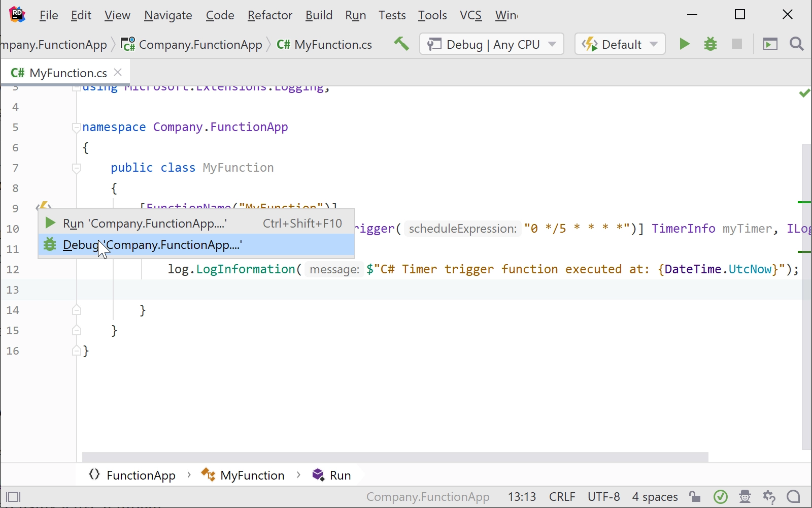Click Run method in bottom breadcrumb

(332, 475)
